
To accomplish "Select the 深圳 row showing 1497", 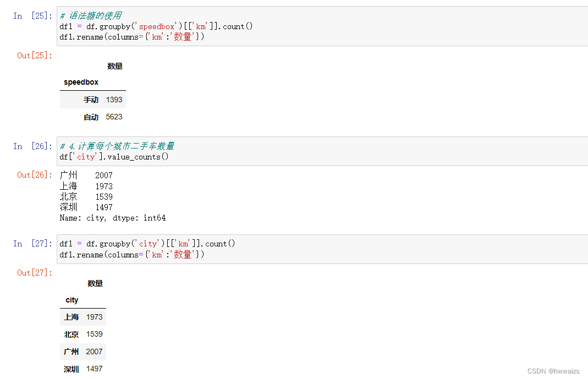I will [x=83, y=369].
